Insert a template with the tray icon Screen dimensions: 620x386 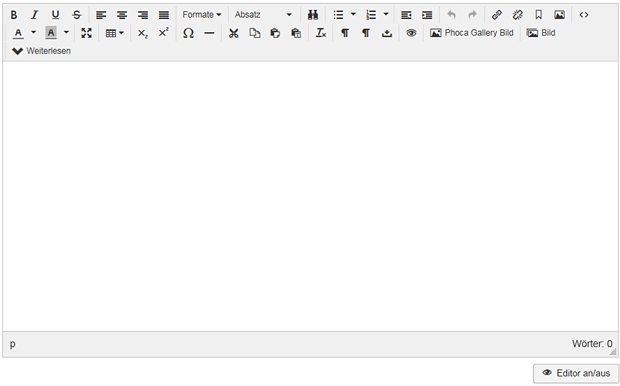pyautogui.click(x=387, y=33)
